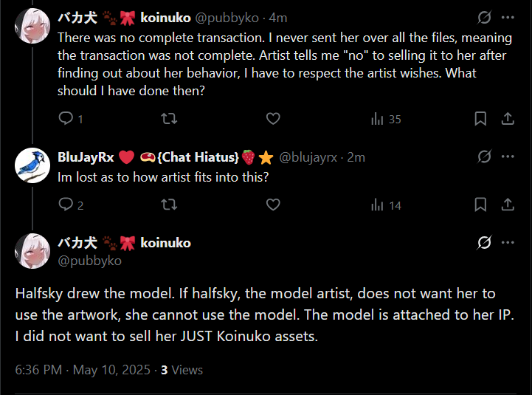Screen dimensions: 532x395
Task: Bookmark koinuko's first tweet
Action: (480, 119)
